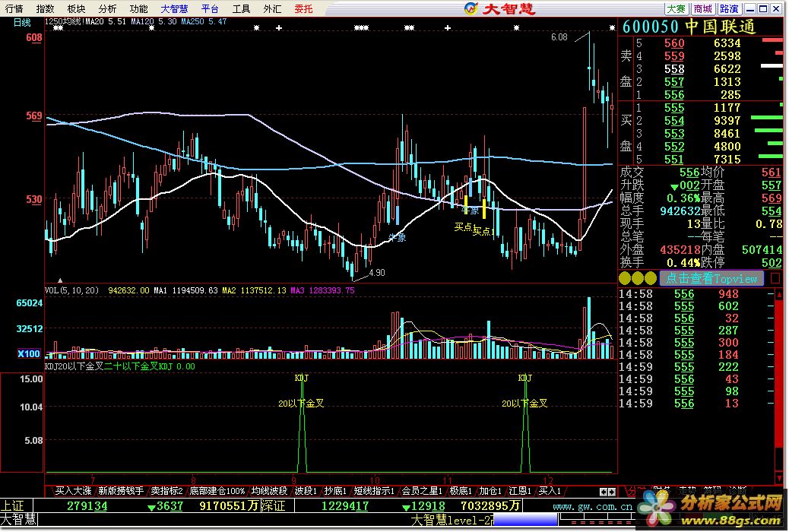Click the first yellow circle beside Topview
The image size is (789, 532).
click(x=625, y=278)
